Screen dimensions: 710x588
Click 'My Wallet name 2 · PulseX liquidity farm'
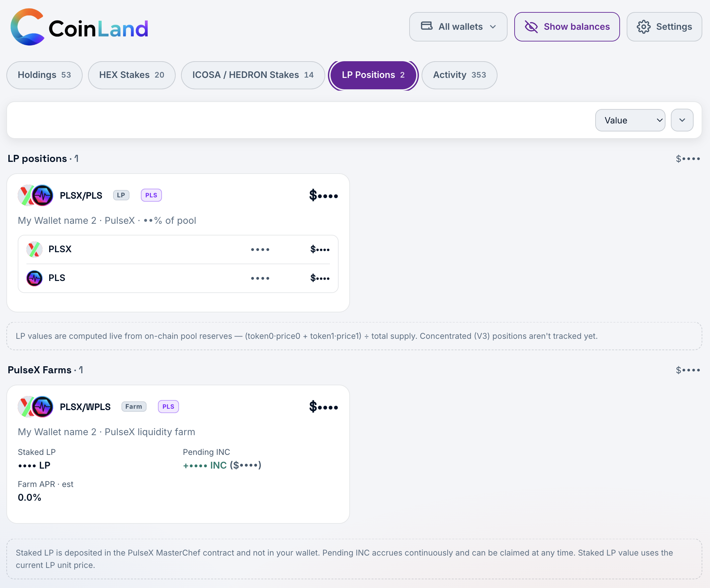[x=106, y=432]
